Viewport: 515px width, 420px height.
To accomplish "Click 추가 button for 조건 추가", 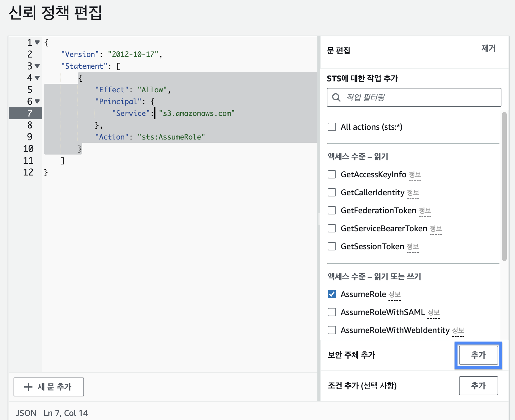I will click(x=478, y=385).
